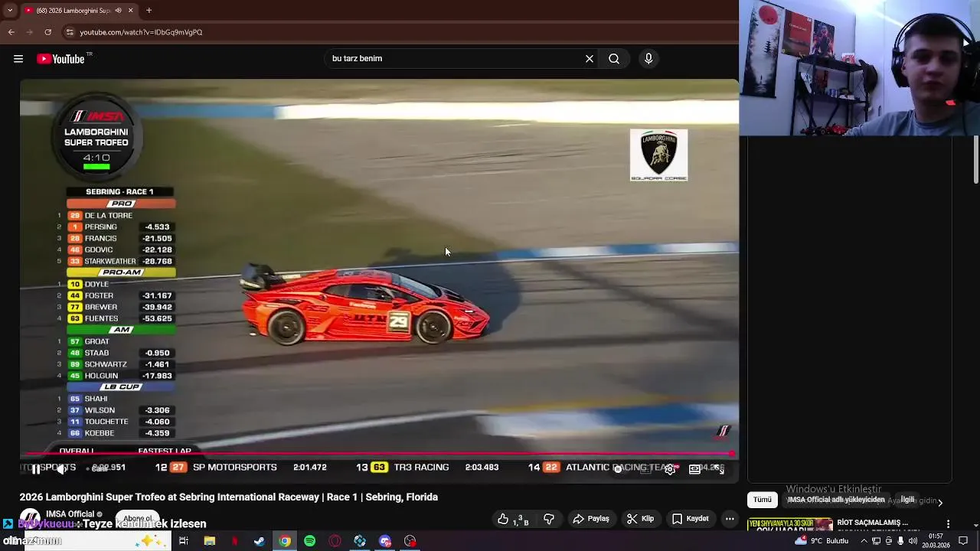Dislike the video with thumbs down
Screen dimensions: 980x551
[549, 519]
